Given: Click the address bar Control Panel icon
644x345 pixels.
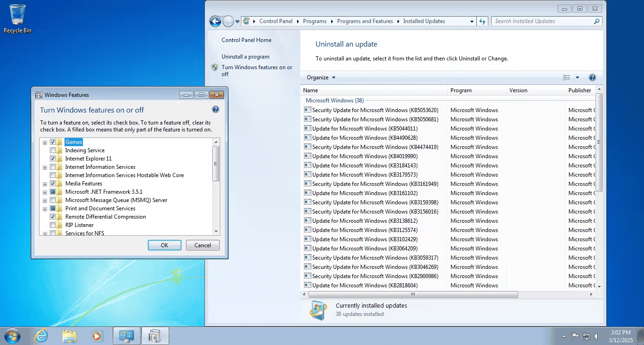Looking at the screenshot, I should (x=246, y=21).
